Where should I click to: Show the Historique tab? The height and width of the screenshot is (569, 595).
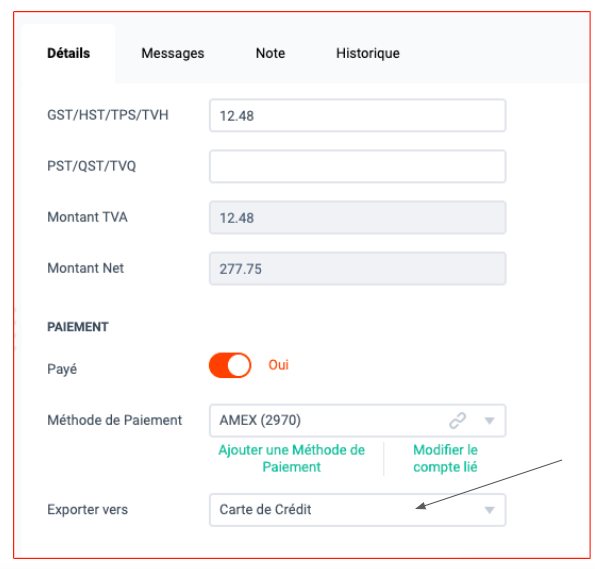368,53
